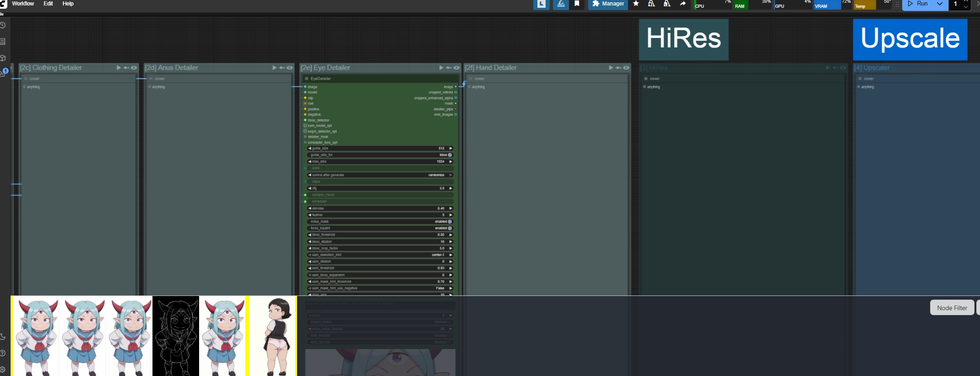This screenshot has height=376, width=980.
Task: Click the first headphone-shaped unload models icon
Action: click(651, 4)
